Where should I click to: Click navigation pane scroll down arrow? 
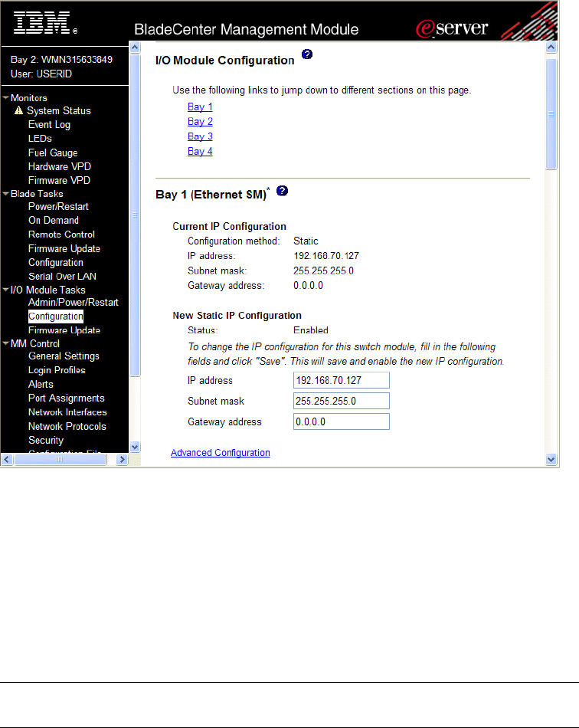[x=135, y=447]
